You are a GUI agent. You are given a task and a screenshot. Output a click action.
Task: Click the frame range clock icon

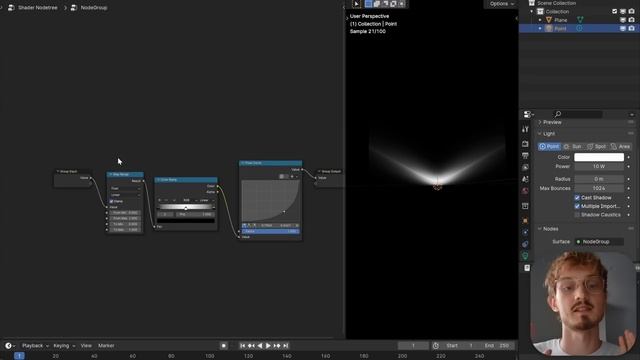point(436,346)
